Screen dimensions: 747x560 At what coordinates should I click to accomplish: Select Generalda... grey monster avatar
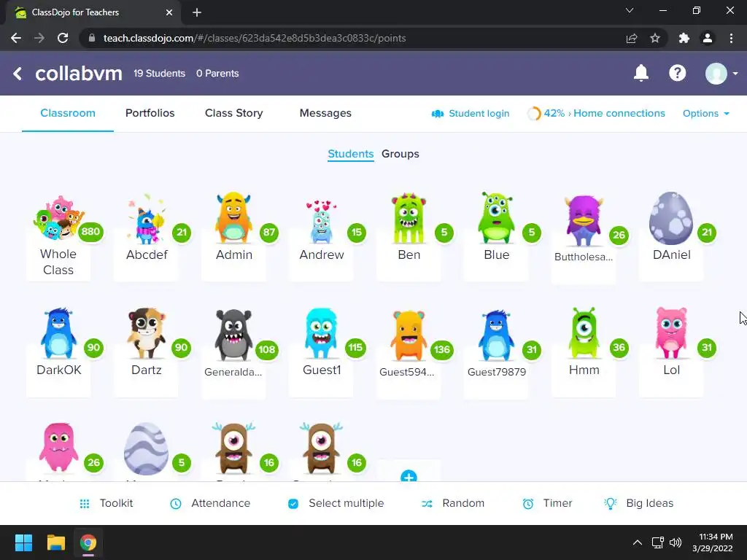(233, 335)
